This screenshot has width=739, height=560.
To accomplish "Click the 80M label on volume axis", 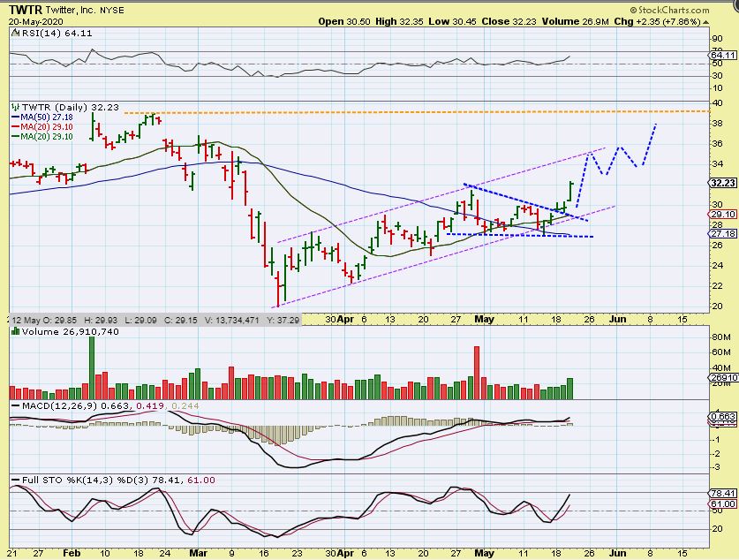I will click(721, 337).
